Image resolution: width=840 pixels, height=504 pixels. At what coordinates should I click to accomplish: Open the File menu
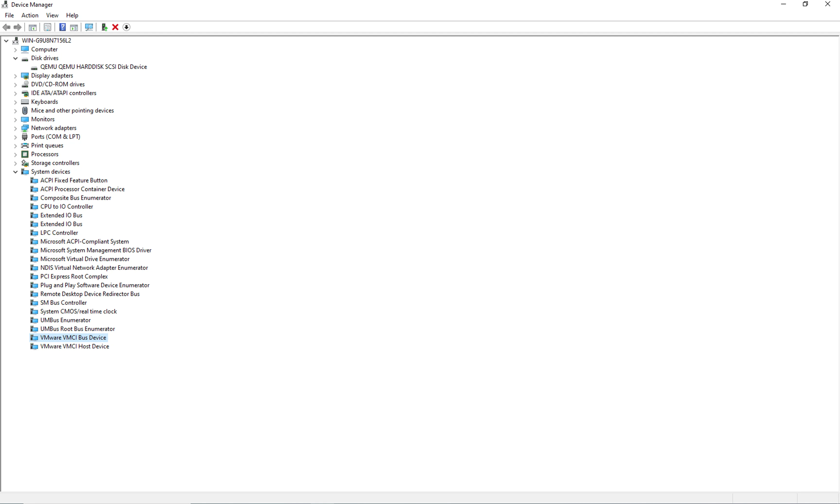[9, 15]
